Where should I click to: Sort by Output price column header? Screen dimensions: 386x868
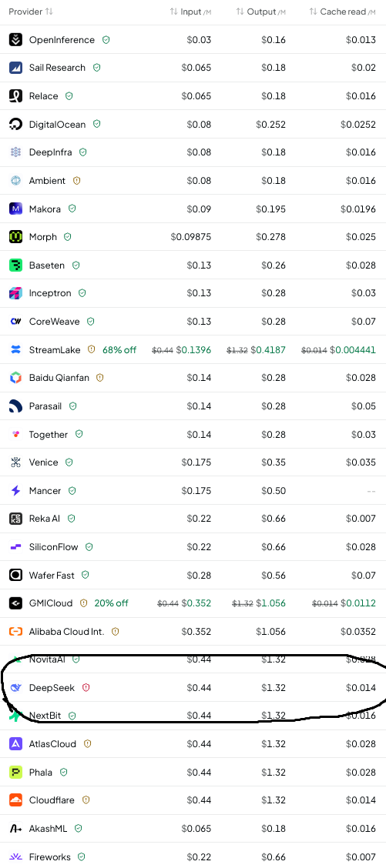click(x=260, y=12)
